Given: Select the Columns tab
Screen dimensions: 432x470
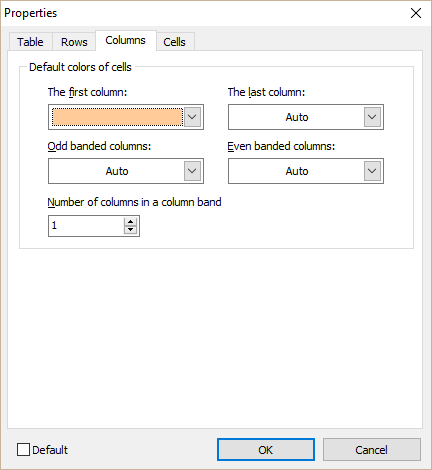Looking at the screenshot, I should point(126,40).
